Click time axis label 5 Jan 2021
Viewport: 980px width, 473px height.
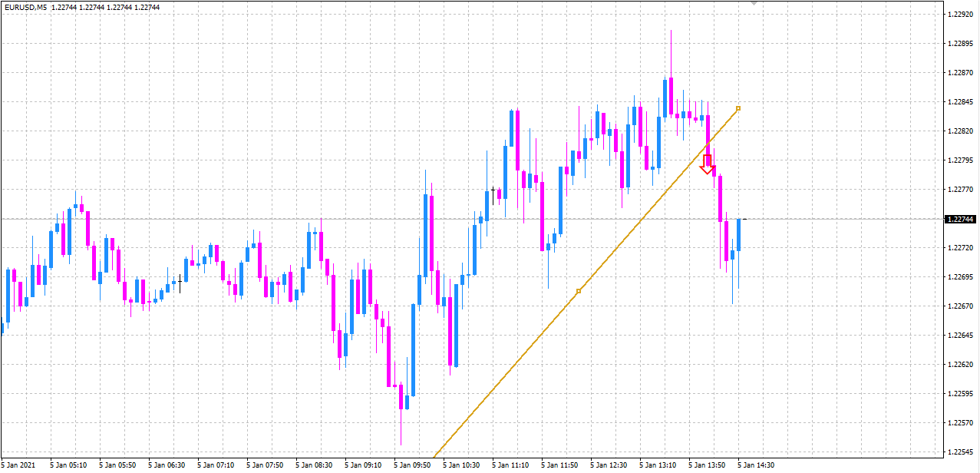(19, 465)
